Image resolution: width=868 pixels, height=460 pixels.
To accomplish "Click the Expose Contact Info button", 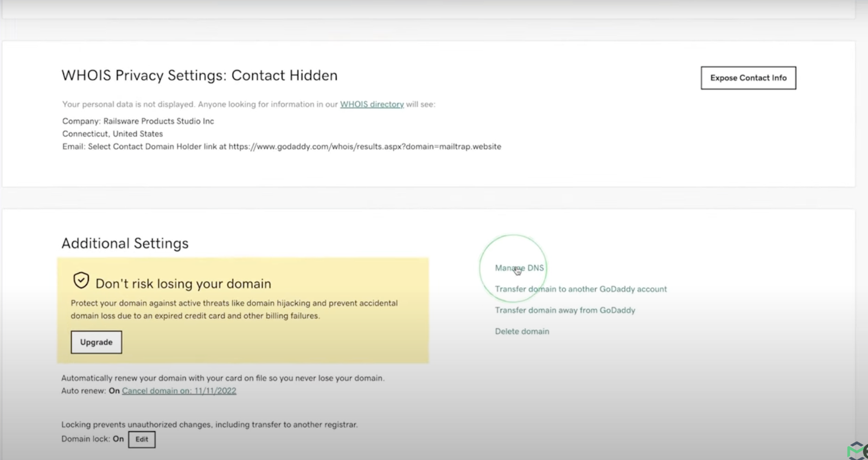I will coord(748,78).
